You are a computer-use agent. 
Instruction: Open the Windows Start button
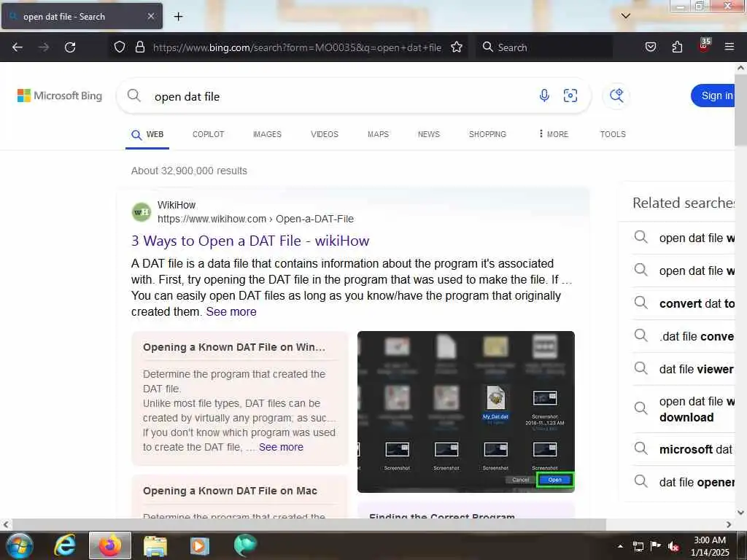pyautogui.click(x=20, y=545)
